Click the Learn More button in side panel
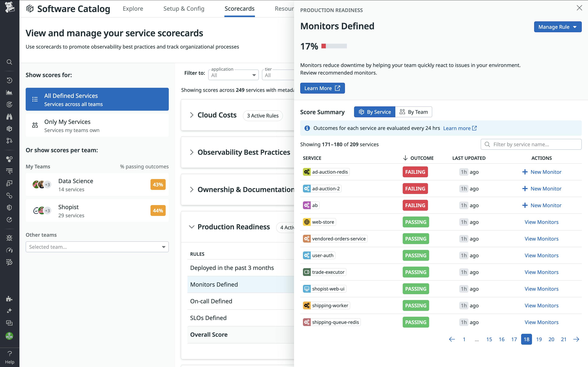The image size is (588, 367). (x=322, y=88)
